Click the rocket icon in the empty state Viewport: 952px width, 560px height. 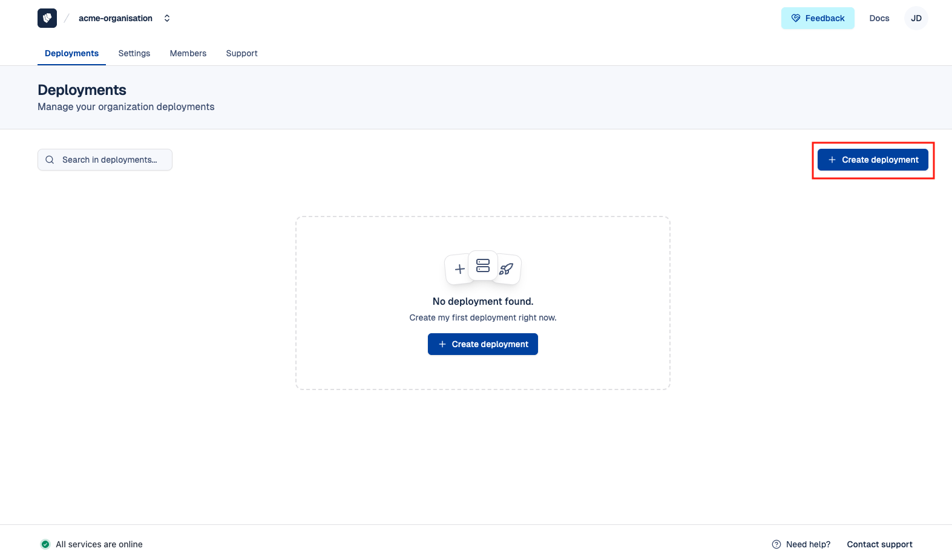pyautogui.click(x=507, y=269)
